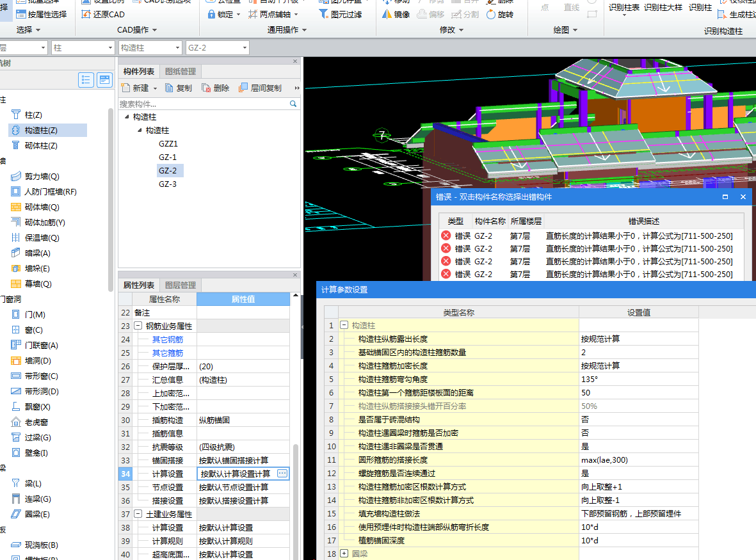Select GZ-1 in component list
The image size is (756, 560).
point(168,157)
